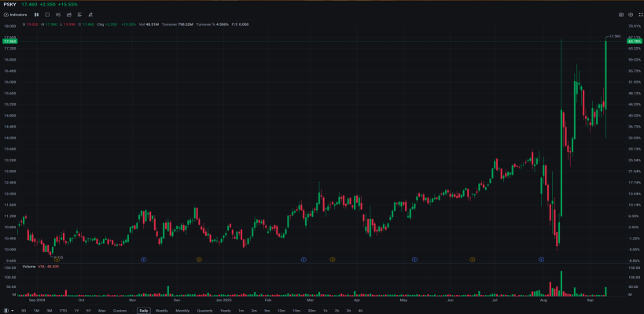Viewport: 644px width, 314px height.
Task: Click the tallest green volume bar in August
Action: 561,283
